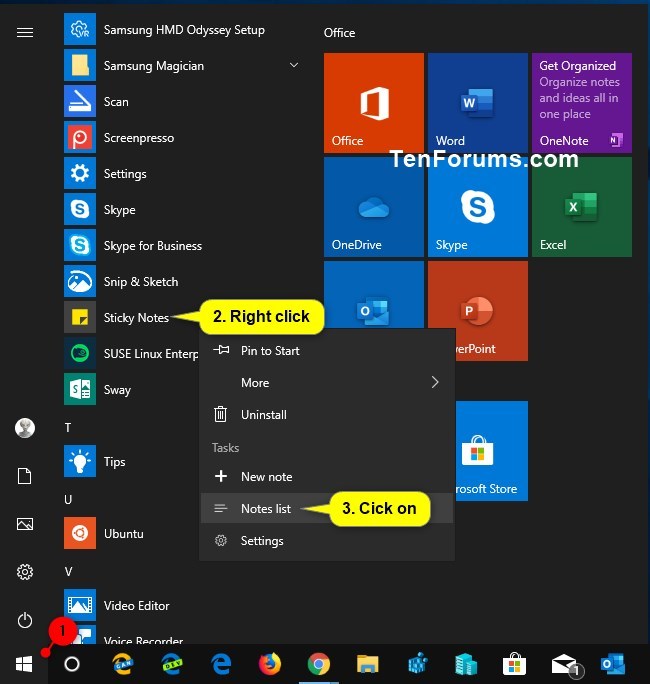Image resolution: width=650 pixels, height=684 pixels.
Task: Choose Uninstall from the context menu
Action: coord(327,414)
